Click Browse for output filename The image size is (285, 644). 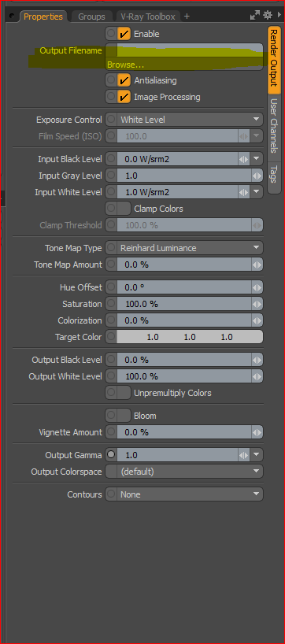(184, 65)
